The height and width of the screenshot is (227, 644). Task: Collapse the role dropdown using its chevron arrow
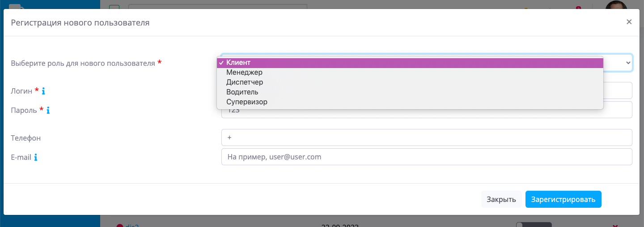628,62
